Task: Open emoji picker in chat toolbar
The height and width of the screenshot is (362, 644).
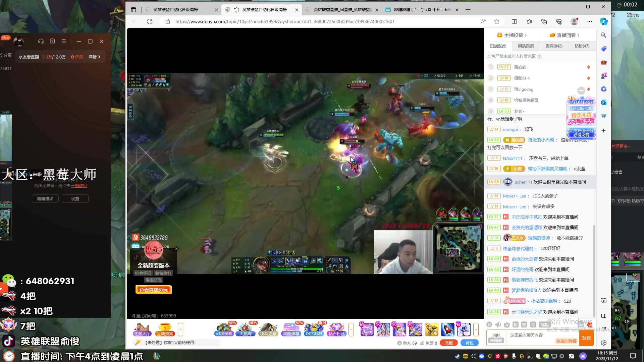Action: [x=489, y=324]
